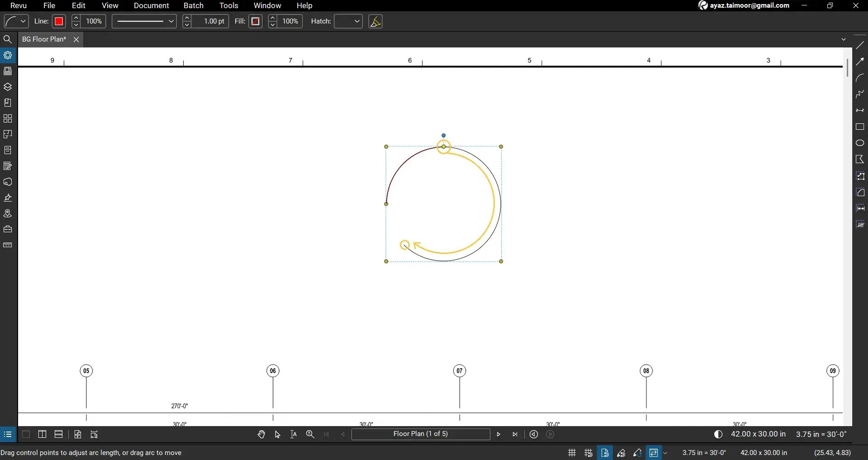Toggle split view layout
This screenshot has height=460, width=868.
(42, 434)
